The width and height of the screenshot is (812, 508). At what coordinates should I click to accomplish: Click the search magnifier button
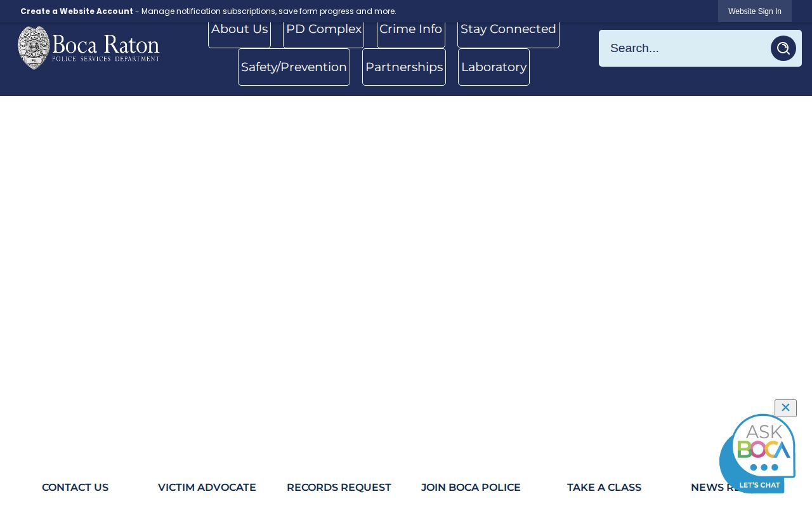[x=783, y=48]
